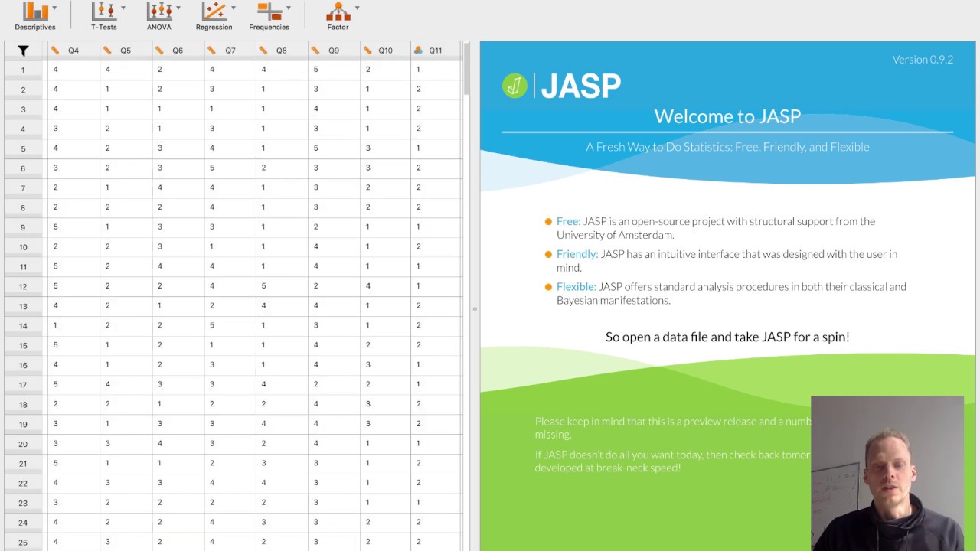Image resolution: width=980 pixels, height=551 pixels.
Task: Select the Q9 column header label
Action: [x=334, y=51]
